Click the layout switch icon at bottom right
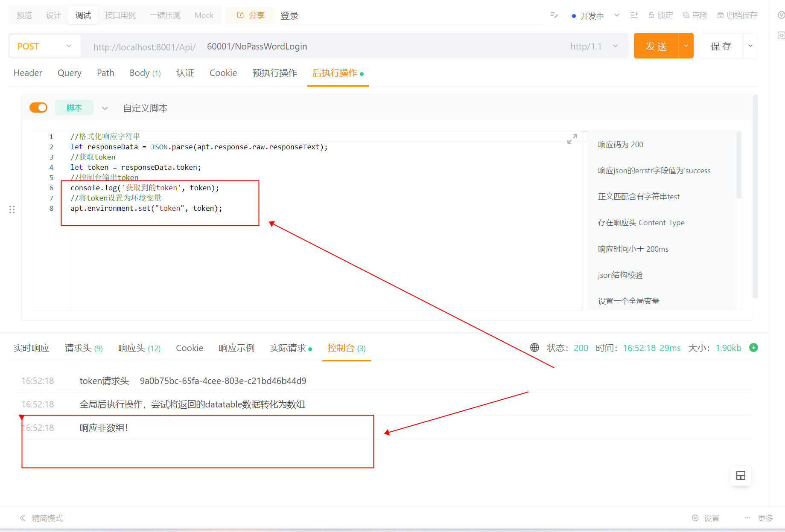Image resolution: width=785 pixels, height=532 pixels. (x=741, y=476)
